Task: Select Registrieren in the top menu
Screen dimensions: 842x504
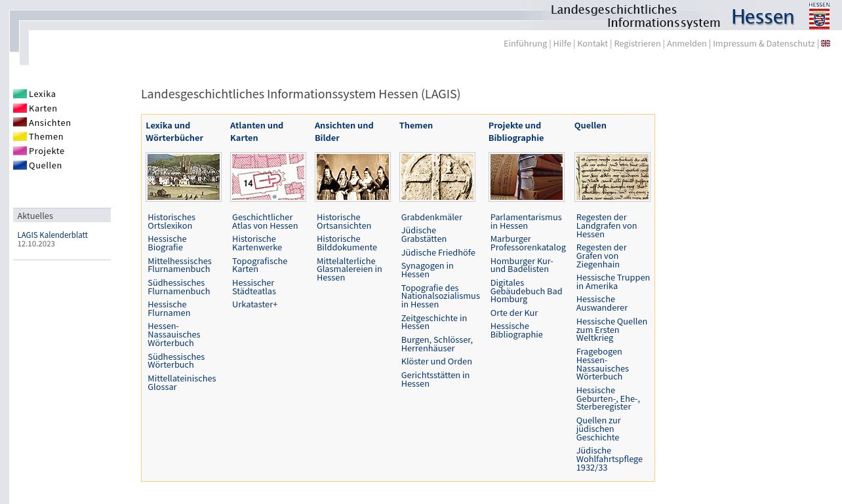Action: (637, 43)
